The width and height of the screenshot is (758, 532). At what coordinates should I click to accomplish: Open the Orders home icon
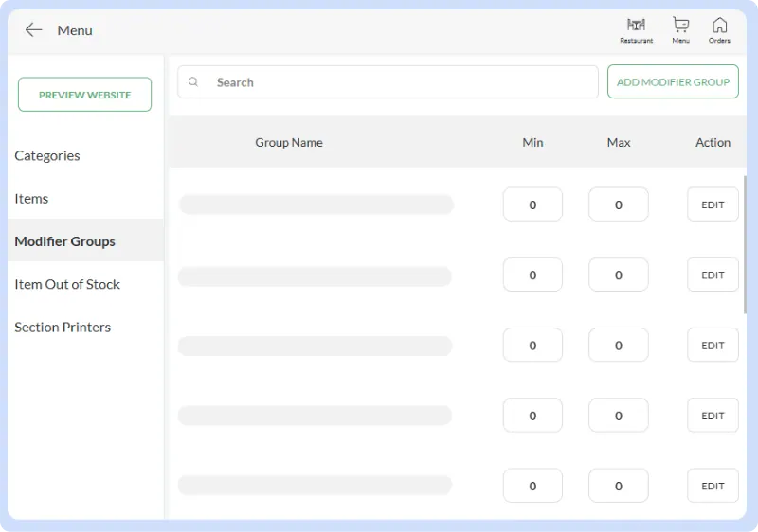(719, 30)
